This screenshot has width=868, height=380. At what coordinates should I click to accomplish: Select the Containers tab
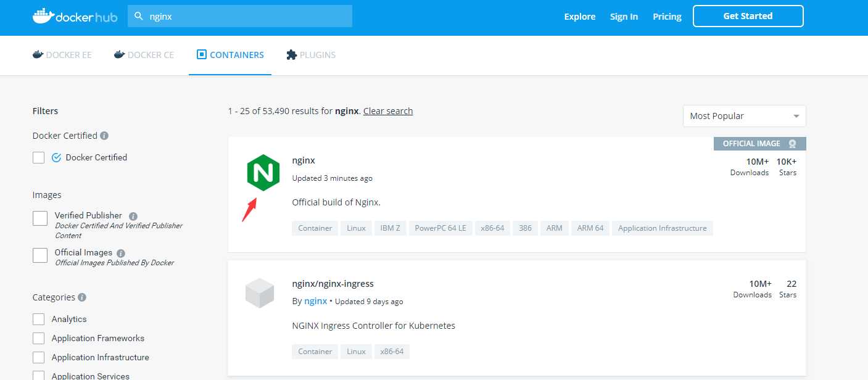[x=230, y=55]
